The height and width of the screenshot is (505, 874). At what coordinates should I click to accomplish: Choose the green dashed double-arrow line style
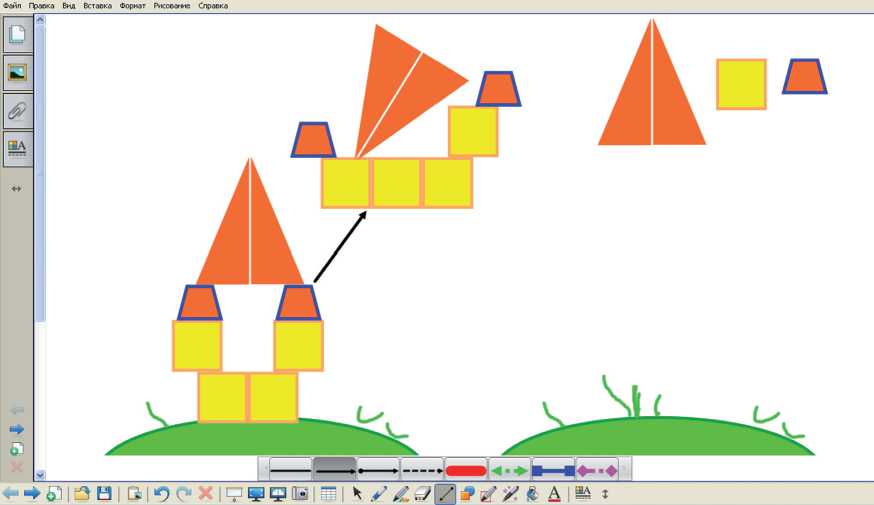[x=509, y=470]
